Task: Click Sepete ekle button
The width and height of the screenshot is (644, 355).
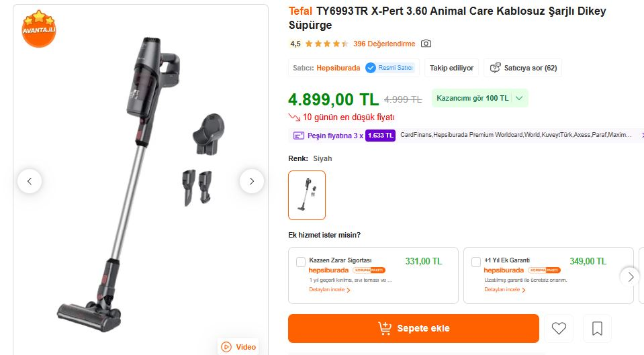Action: 413,329
